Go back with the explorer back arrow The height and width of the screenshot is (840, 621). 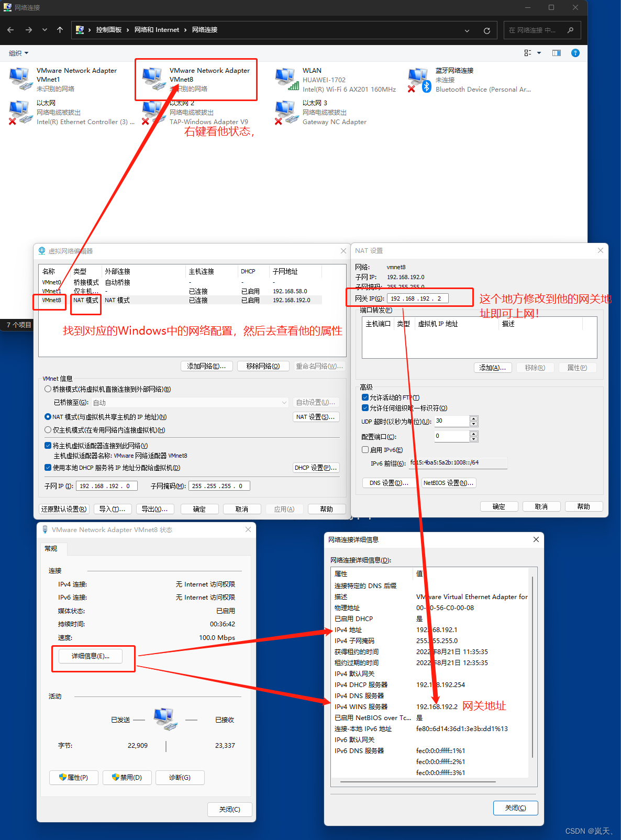[x=10, y=30]
